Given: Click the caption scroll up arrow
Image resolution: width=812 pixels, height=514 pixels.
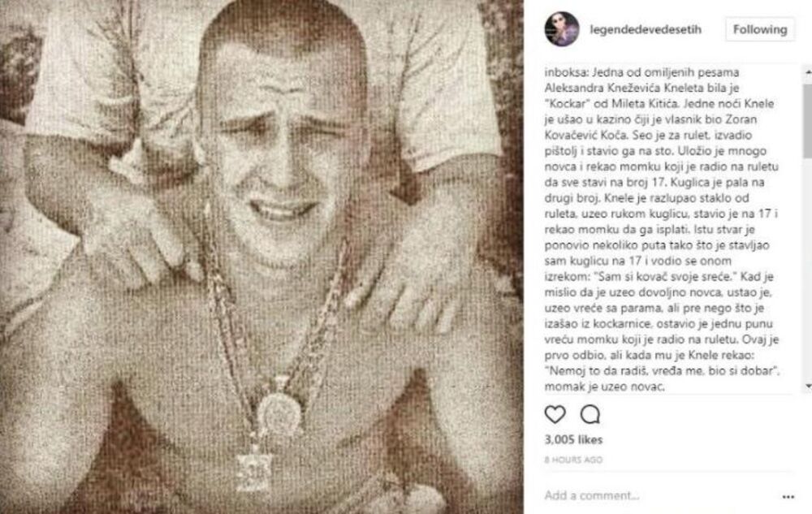Looking at the screenshot, I should pos(808,73).
